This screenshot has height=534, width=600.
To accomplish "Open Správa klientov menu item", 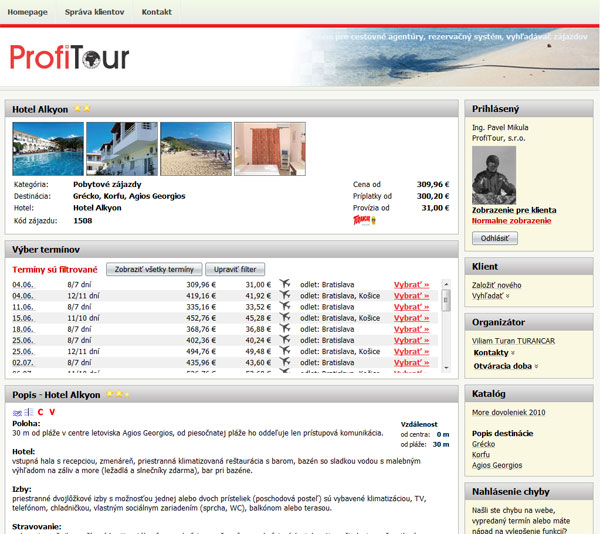I will coord(95,12).
